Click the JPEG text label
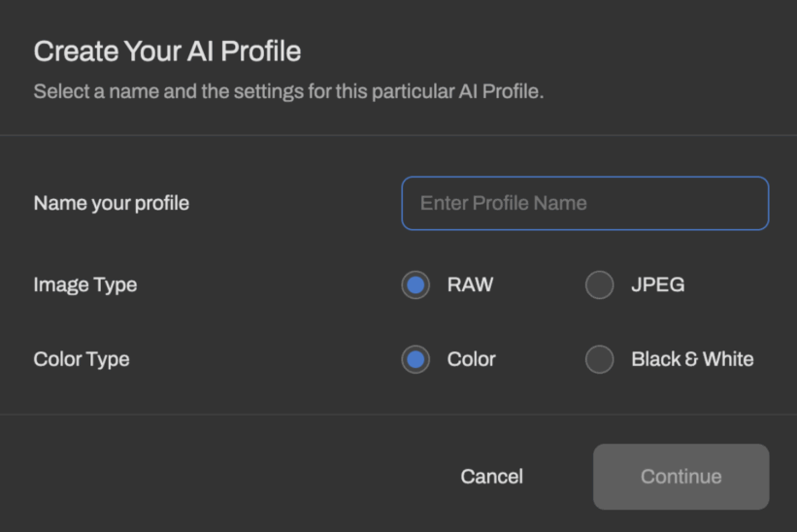 point(658,284)
